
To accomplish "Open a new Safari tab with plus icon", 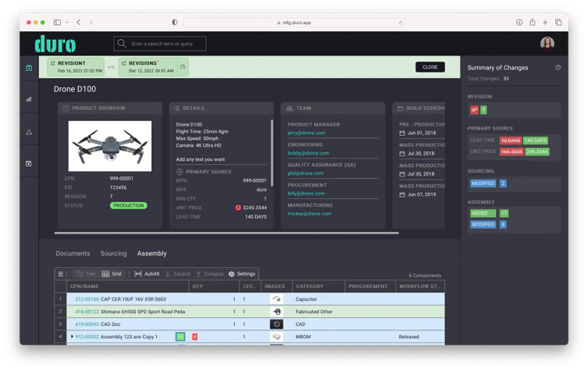I will (x=545, y=23).
